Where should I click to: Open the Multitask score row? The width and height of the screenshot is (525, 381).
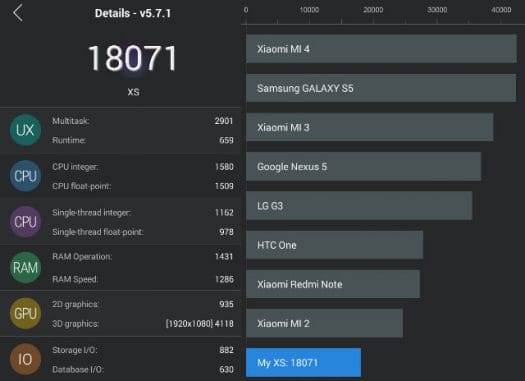(x=142, y=121)
